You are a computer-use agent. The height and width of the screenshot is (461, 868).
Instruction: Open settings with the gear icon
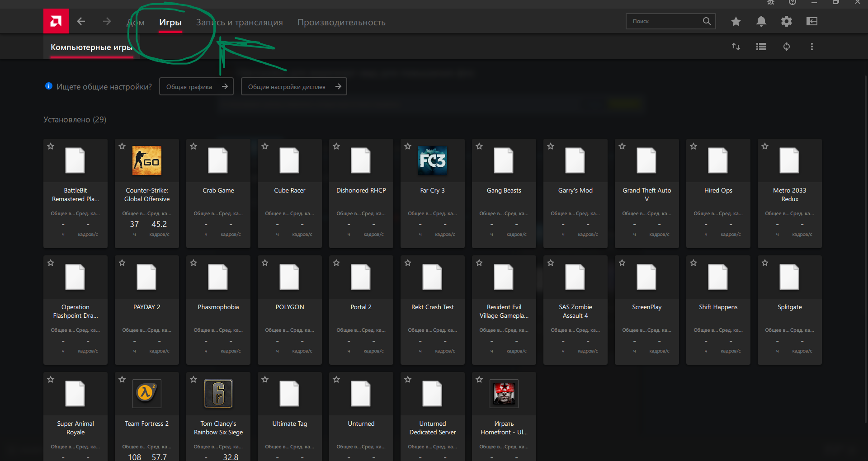pos(787,21)
